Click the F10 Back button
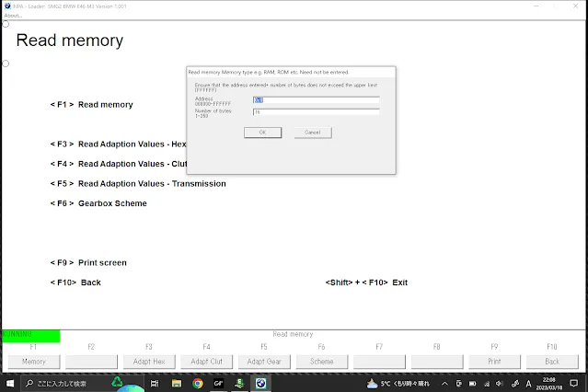 click(x=552, y=362)
